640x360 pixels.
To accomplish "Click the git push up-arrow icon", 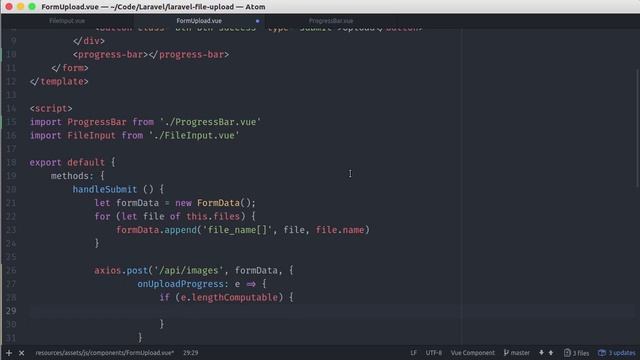I will coord(551,353).
